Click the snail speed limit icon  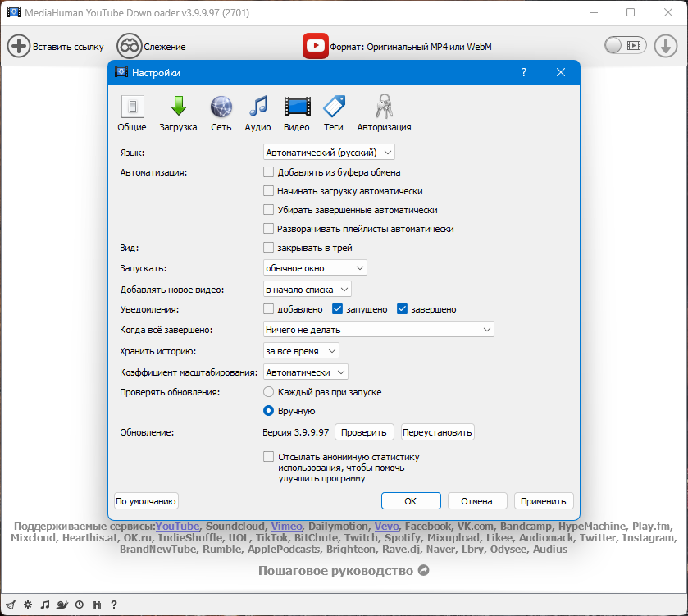62,605
